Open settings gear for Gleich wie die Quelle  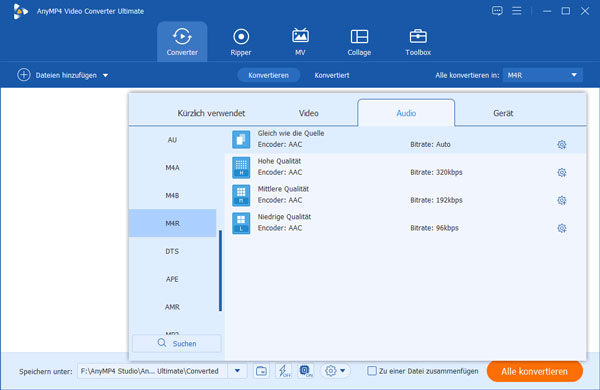tap(561, 145)
